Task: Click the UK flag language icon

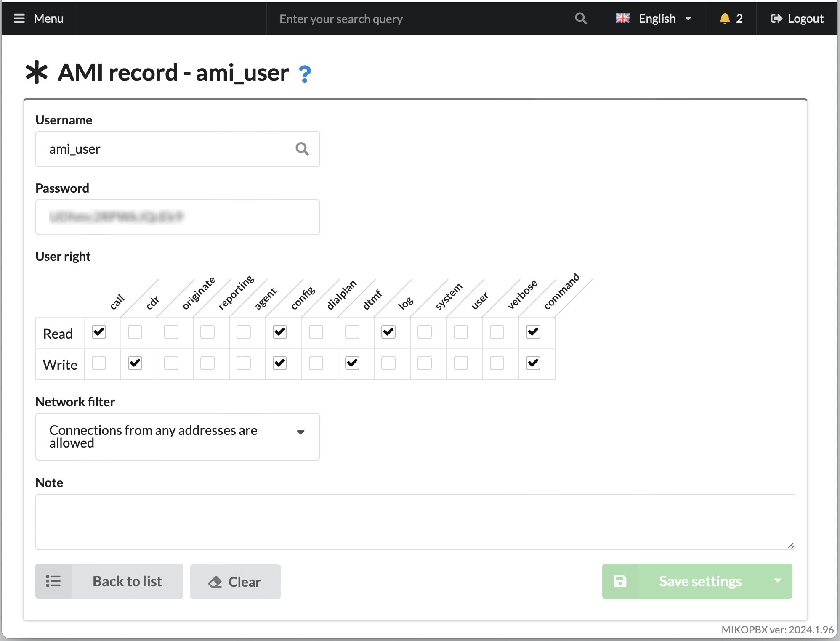Action: tap(622, 19)
